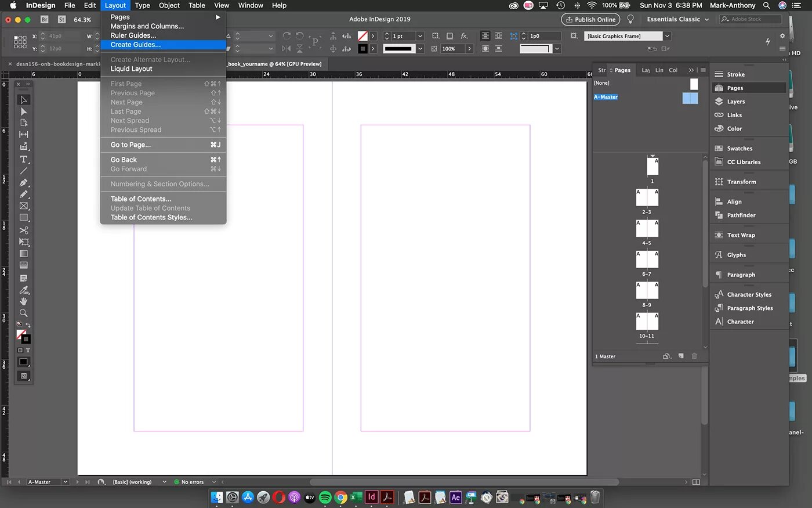Select the Line tool
The width and height of the screenshot is (812, 508).
click(24, 171)
